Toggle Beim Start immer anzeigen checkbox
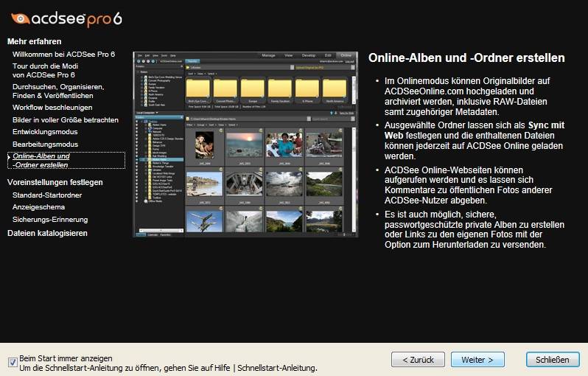Image resolution: width=588 pixels, height=376 pixels. click(x=13, y=363)
